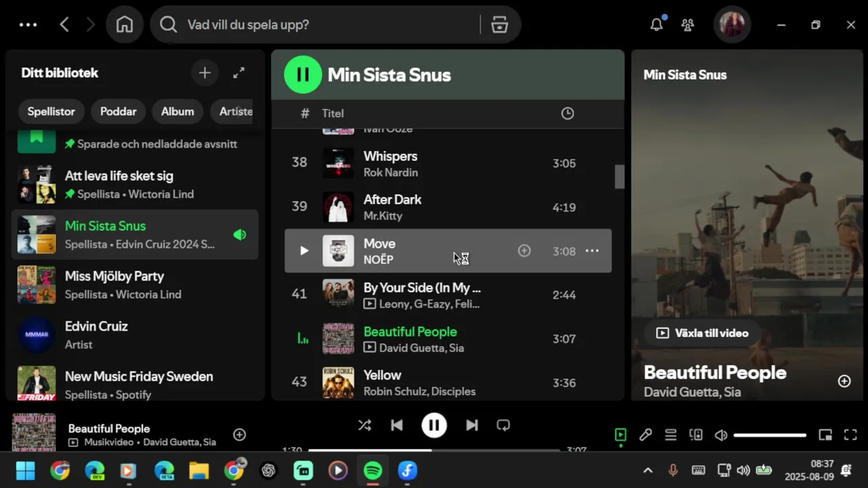Click Beautiful People title in right panel
The height and width of the screenshot is (488, 868).
point(715,373)
